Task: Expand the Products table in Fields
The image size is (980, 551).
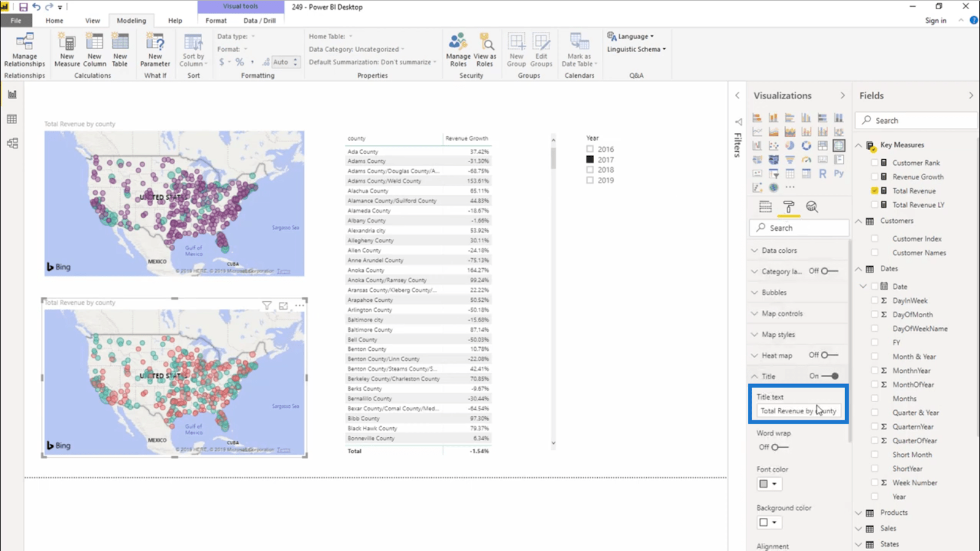Action: point(859,513)
